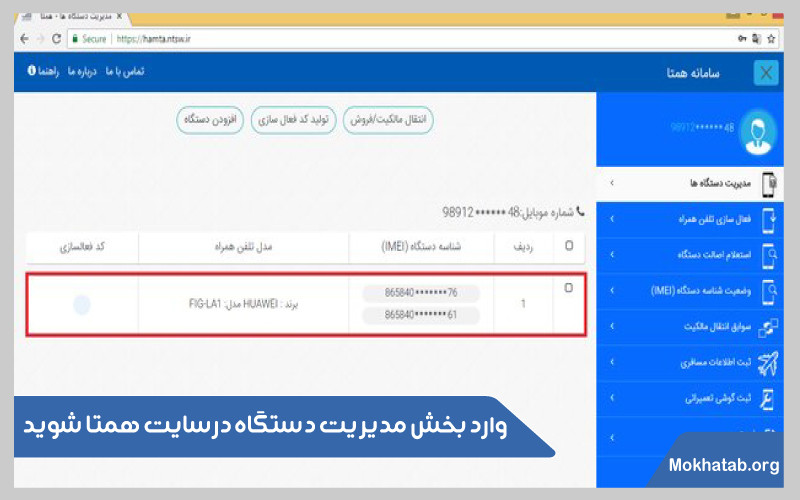Click the user avatar icon

[759, 131]
